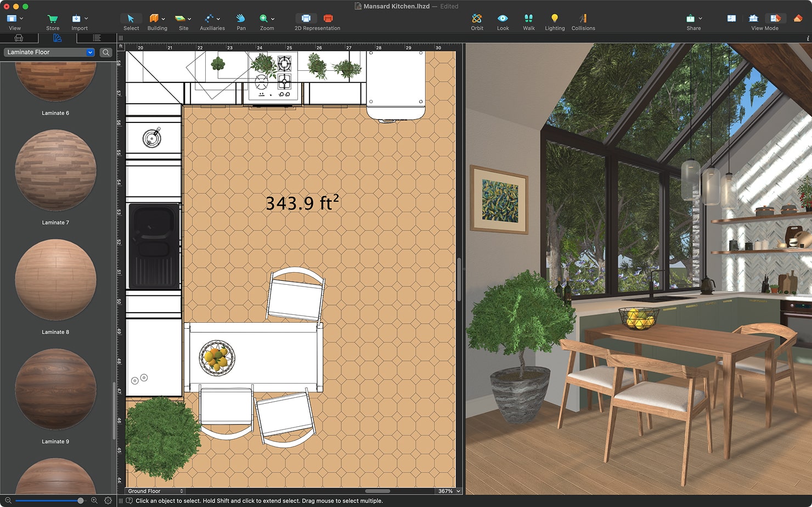The width and height of the screenshot is (812, 507).
Task: Click the Share icon
Action: 690,19
